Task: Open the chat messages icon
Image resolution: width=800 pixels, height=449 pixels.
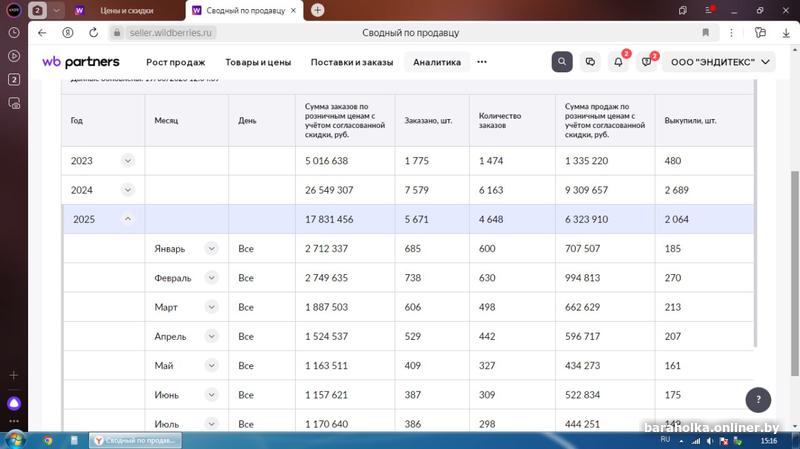Action: point(590,62)
